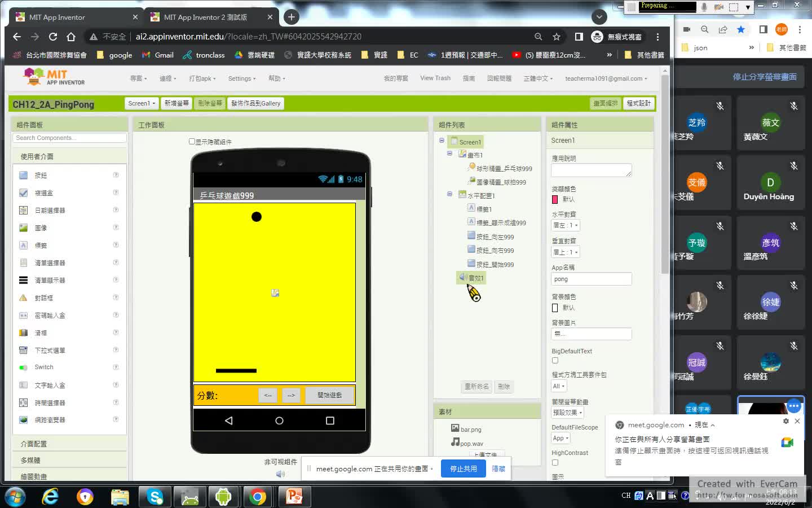
Task: Select the 複選盒 (CheckBox) component icon in palette
Action: (23, 193)
